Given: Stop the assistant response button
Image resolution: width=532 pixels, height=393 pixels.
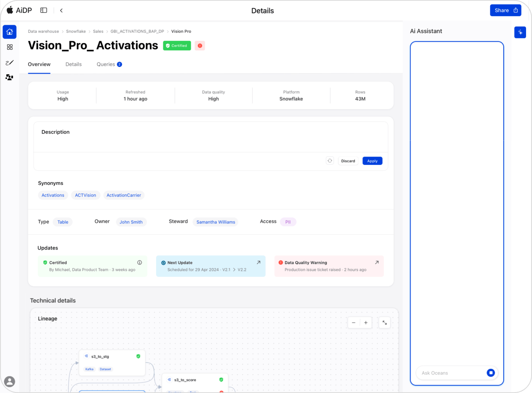Looking at the screenshot, I should [491, 373].
